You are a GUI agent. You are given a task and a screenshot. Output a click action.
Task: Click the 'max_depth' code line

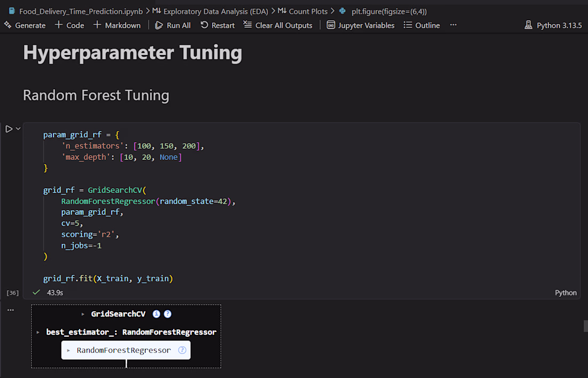pyautogui.click(x=121, y=157)
